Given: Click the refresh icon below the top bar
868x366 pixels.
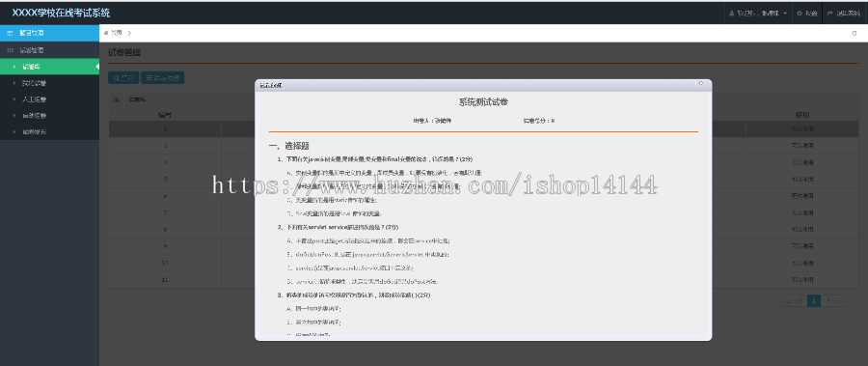Looking at the screenshot, I should 854,33.
